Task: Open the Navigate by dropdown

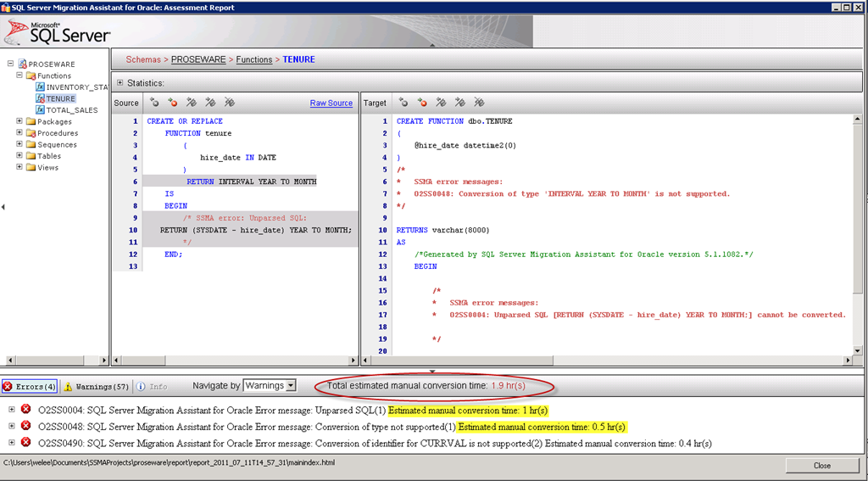Action: click(x=270, y=385)
